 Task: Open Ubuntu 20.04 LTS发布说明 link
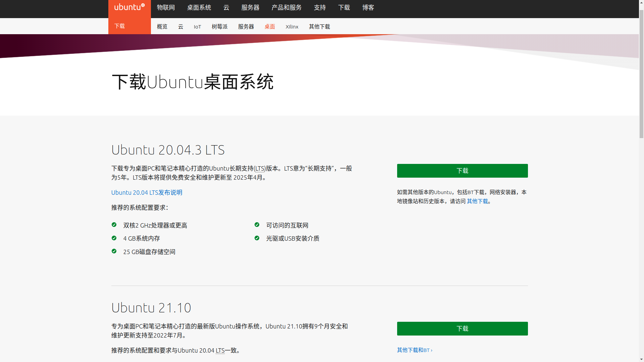coord(147,193)
